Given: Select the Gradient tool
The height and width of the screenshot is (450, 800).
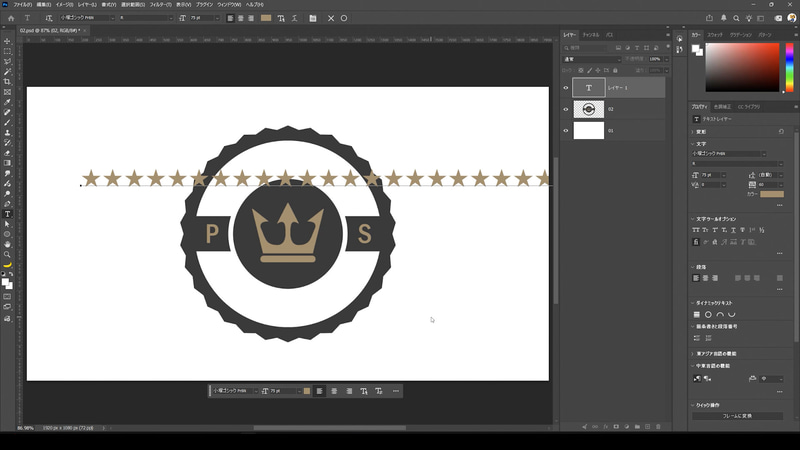Looking at the screenshot, I should click(x=7, y=163).
